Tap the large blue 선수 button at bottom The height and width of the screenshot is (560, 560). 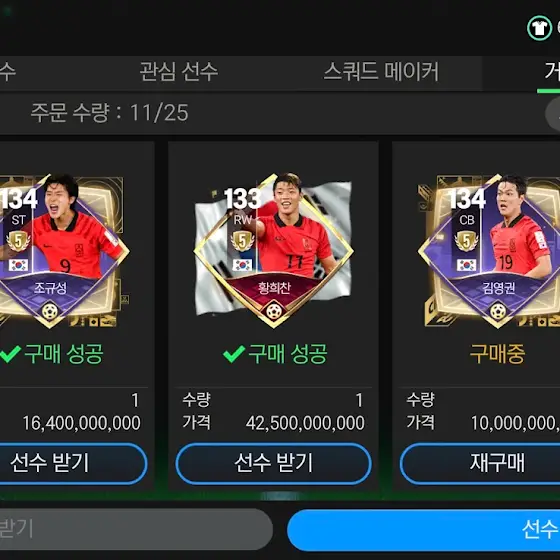point(424,530)
